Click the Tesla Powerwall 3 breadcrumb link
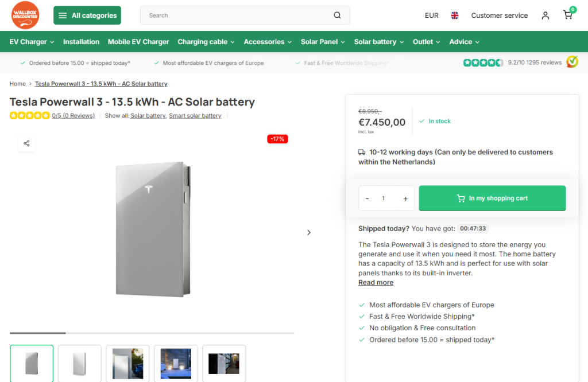 tap(101, 84)
